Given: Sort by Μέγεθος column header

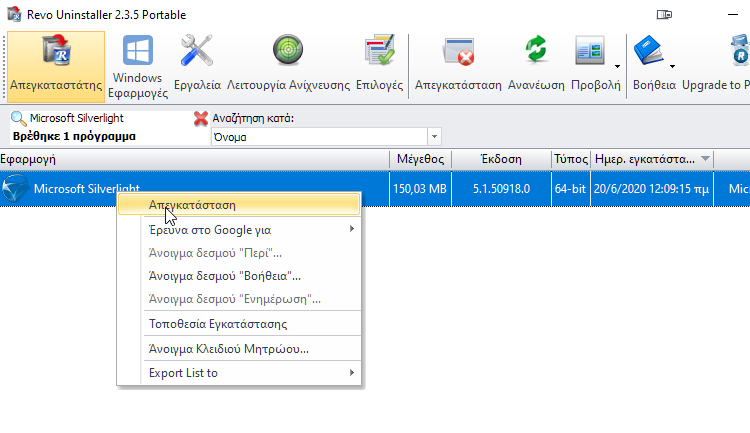Looking at the screenshot, I should 419,159.
